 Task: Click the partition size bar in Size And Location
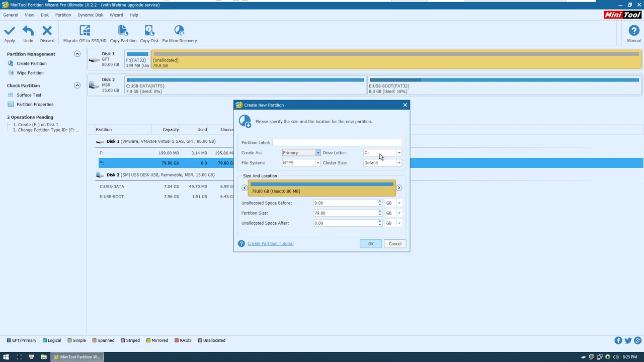coord(322,188)
